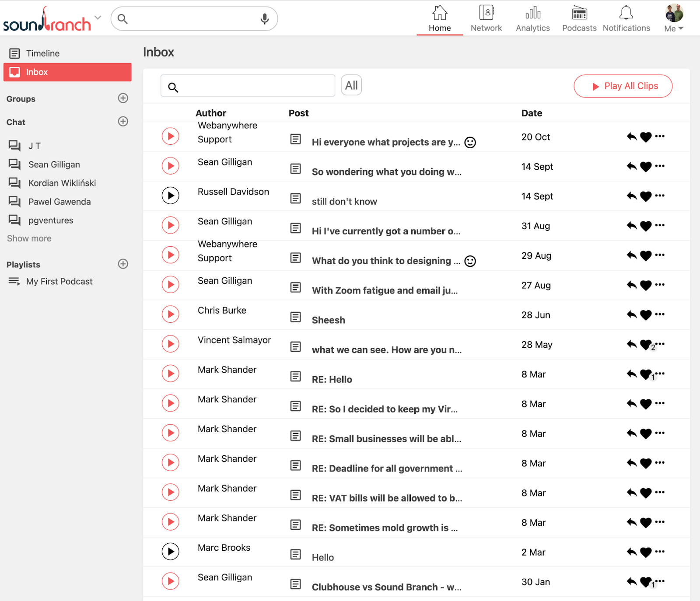Open 'With Zoom fatigue and email ju...' post

click(385, 290)
